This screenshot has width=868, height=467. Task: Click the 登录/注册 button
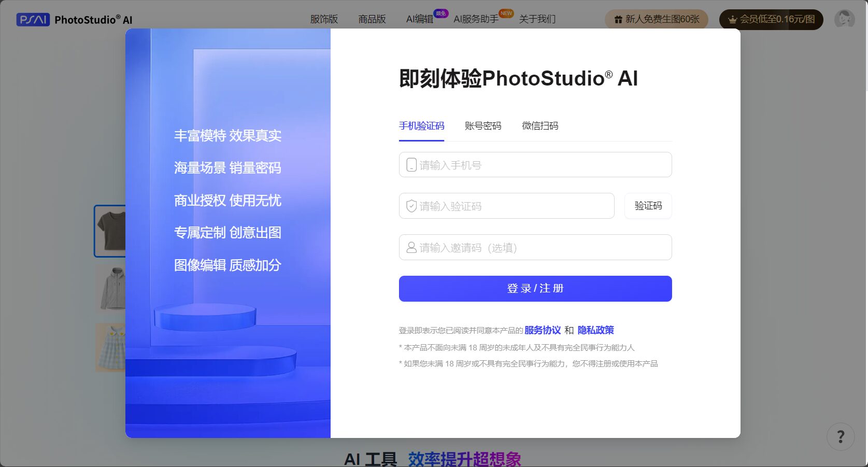[535, 289]
